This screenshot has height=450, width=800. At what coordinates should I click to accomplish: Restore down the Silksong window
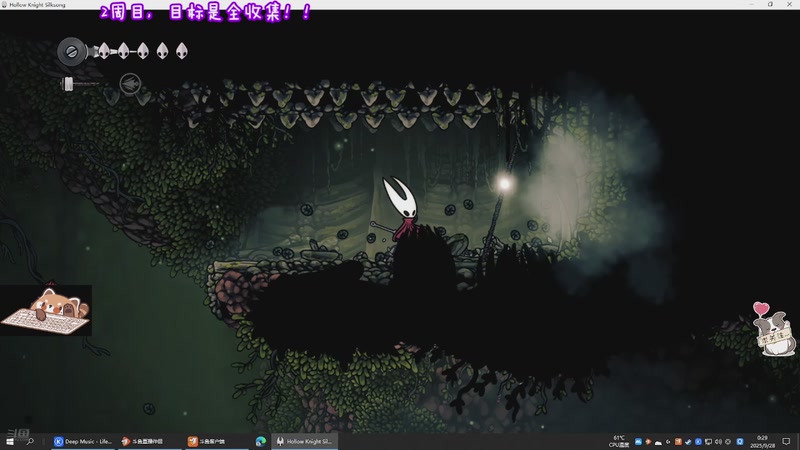tap(770, 4)
